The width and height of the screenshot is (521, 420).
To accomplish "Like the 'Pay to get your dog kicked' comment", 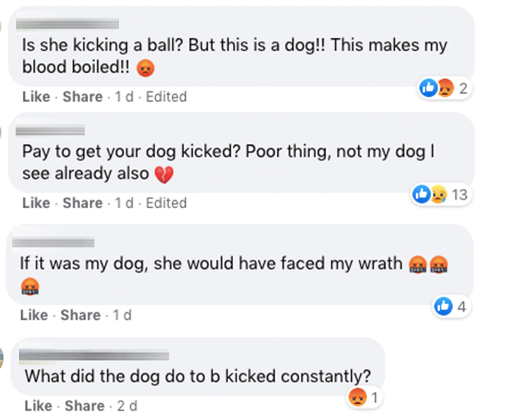I will [x=36, y=203].
